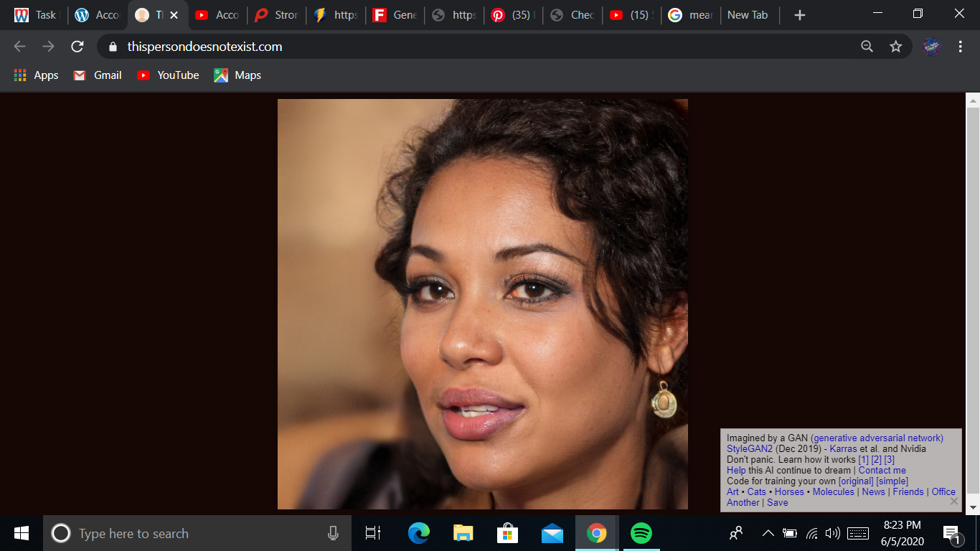Viewport: 980px width, 551px height.
Task: Open the Chrome profile avatar
Action: pyautogui.click(x=931, y=47)
